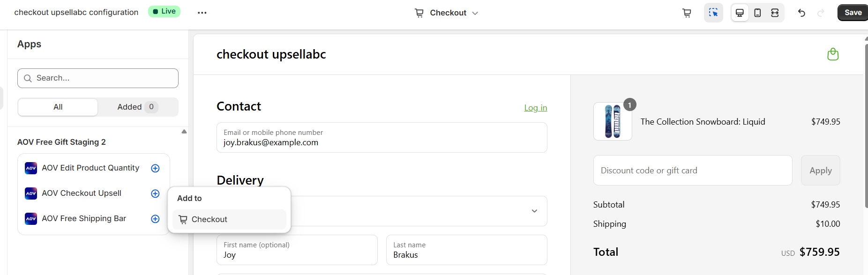This screenshot has width=868, height=275.
Task: Collapse the AOV Free Gift Staging section
Action: click(184, 132)
